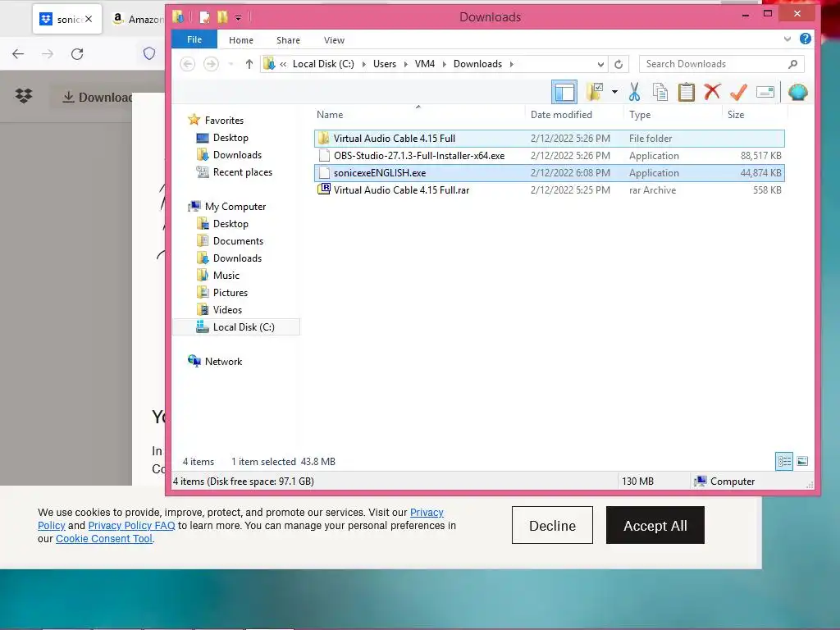The image size is (840, 630).
Task: Expand the ribbon with the chevron
Action: tap(787, 39)
